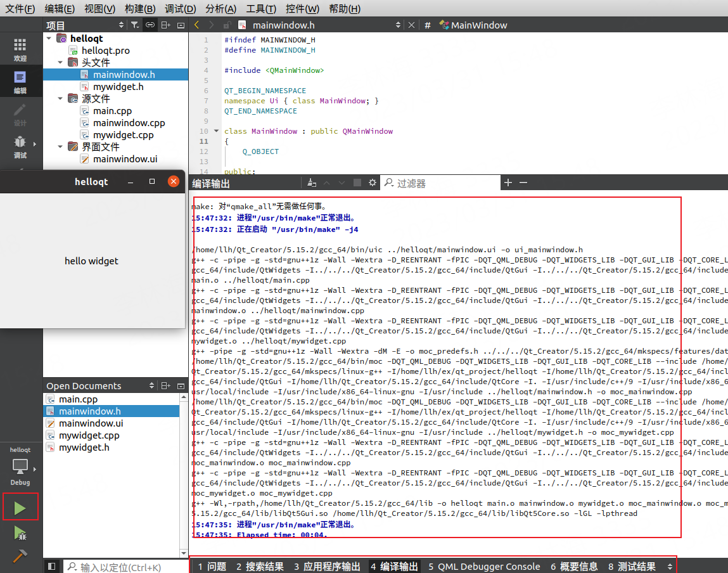Zoom in the compile output with plus
Viewport: 728px width, 573px height.
point(508,183)
